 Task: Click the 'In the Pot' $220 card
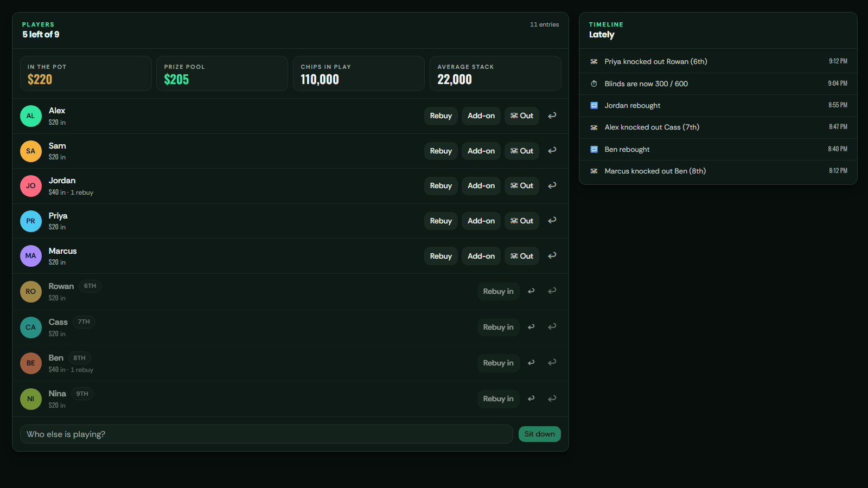tap(86, 73)
